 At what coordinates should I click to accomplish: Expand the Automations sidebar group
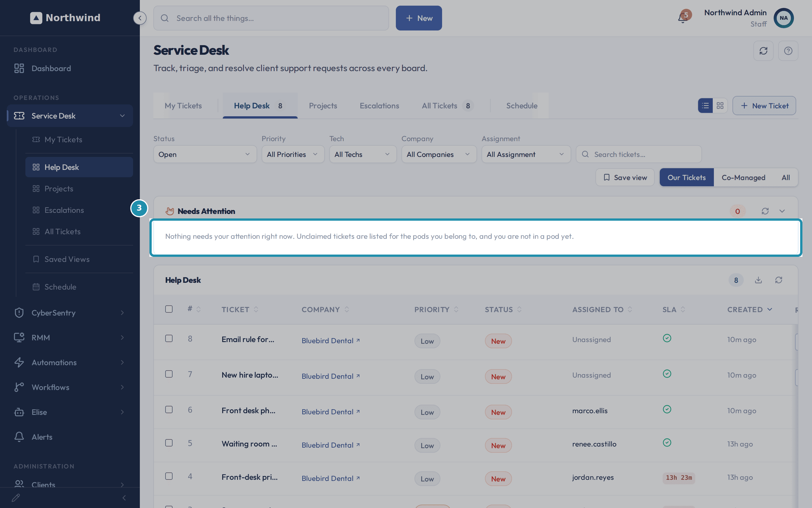click(x=122, y=362)
